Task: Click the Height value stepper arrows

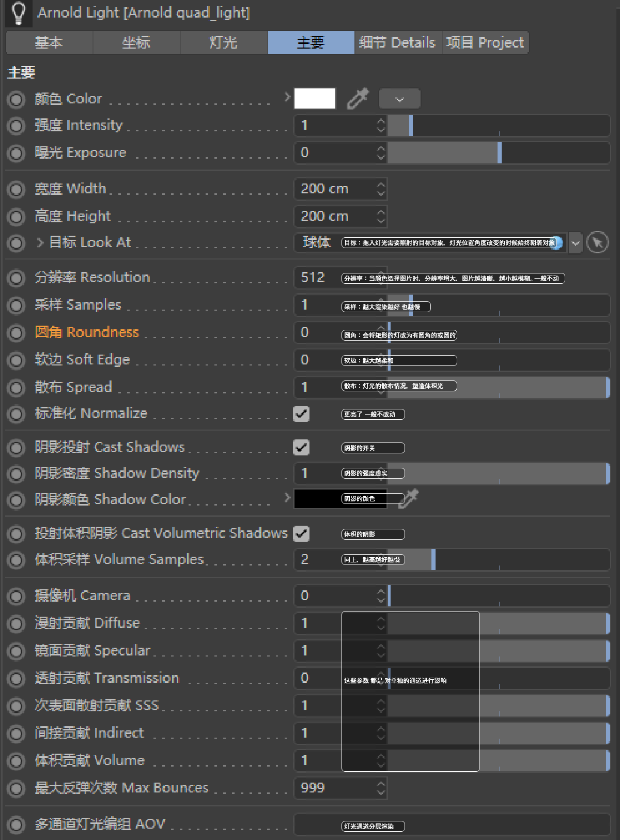Action: pos(381,216)
